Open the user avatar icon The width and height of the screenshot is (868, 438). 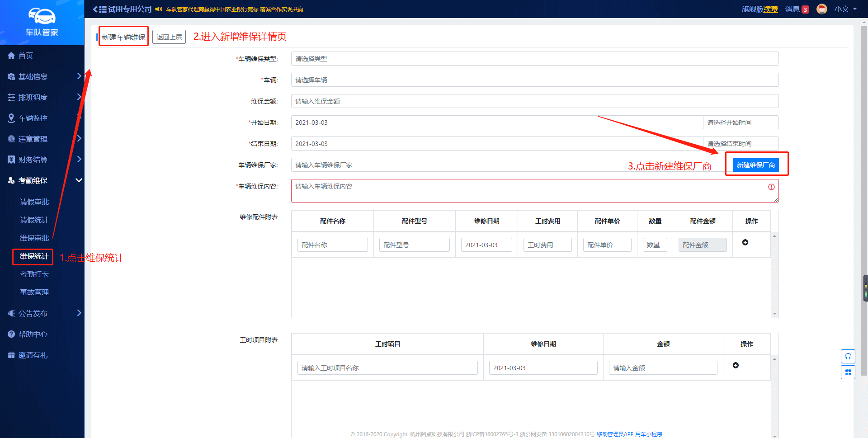[x=821, y=9]
